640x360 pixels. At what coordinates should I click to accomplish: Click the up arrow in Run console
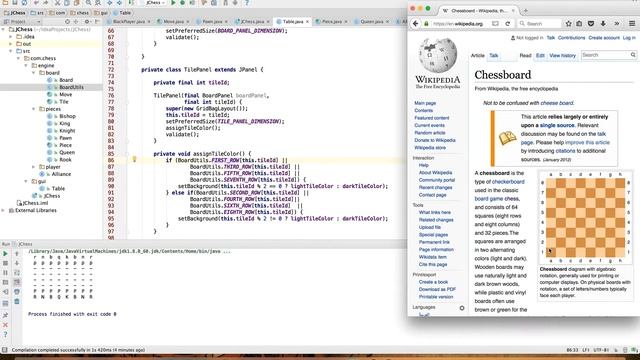(x=17, y=254)
